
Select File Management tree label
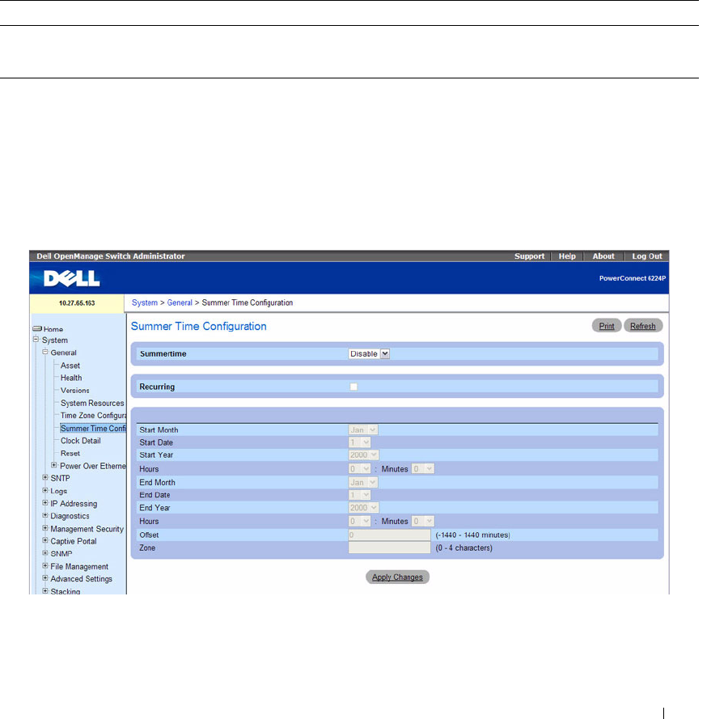(79, 567)
